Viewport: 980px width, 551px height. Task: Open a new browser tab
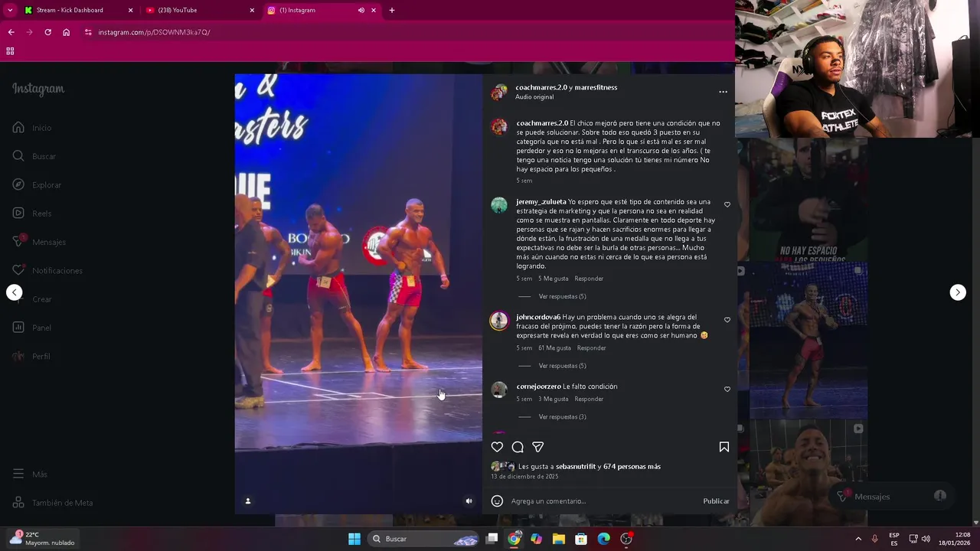click(x=392, y=10)
